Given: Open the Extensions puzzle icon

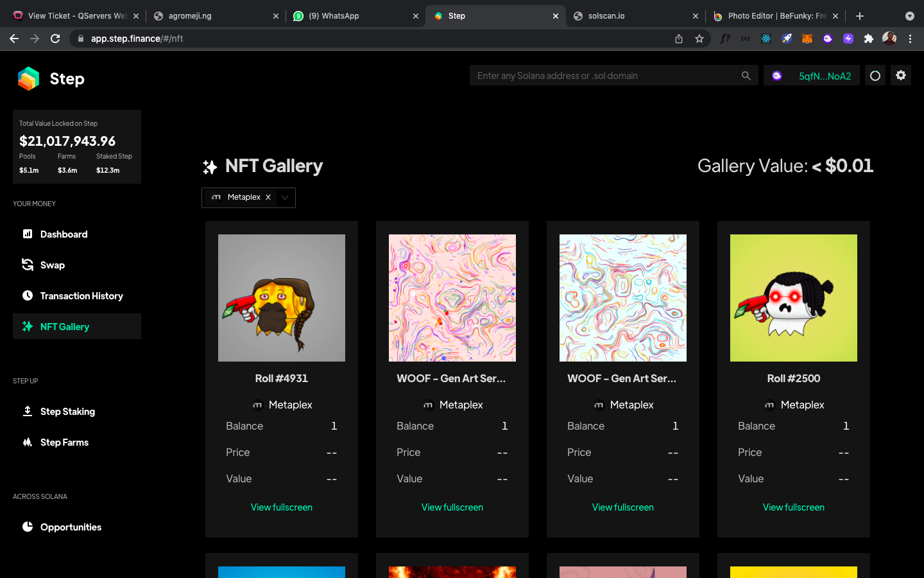Looking at the screenshot, I should (869, 39).
